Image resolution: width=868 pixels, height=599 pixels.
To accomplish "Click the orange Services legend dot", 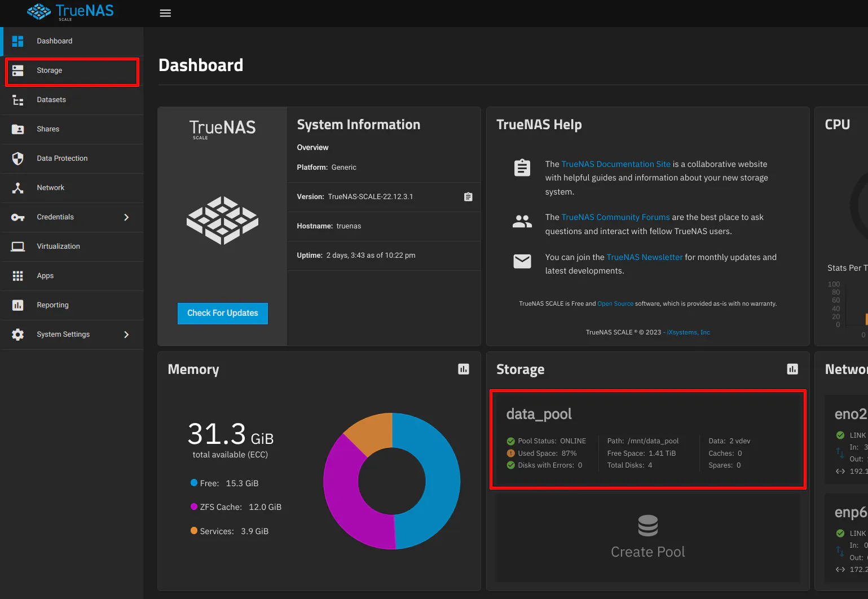I will tap(194, 531).
